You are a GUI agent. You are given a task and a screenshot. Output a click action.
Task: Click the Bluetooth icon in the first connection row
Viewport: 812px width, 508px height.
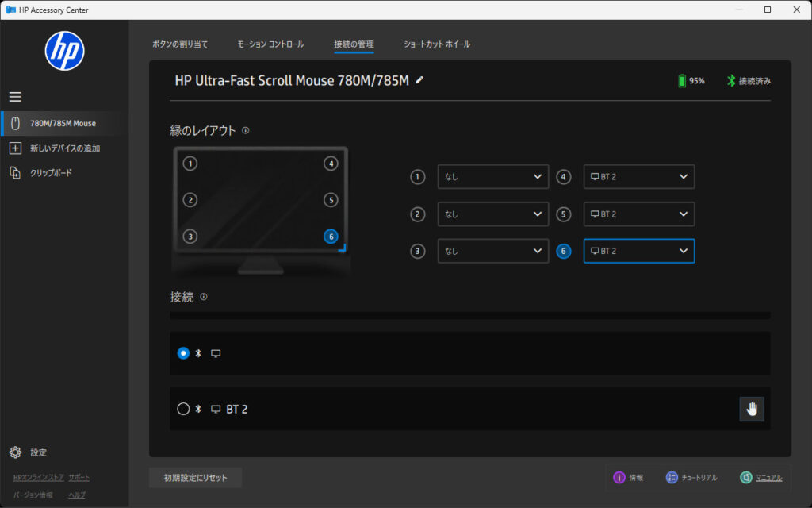[197, 353]
